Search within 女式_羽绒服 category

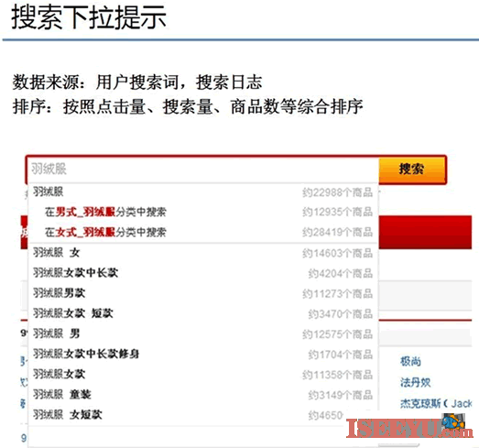point(203,233)
